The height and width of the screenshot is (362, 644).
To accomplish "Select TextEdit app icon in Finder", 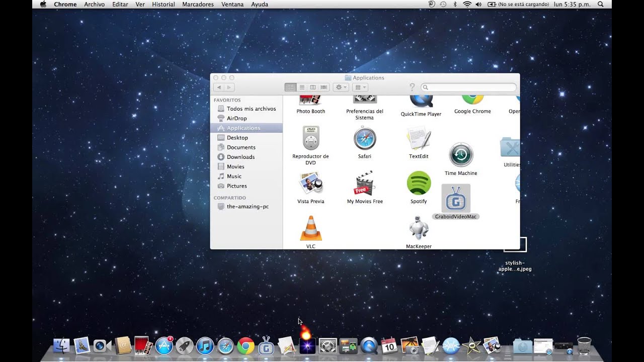I will [419, 138].
